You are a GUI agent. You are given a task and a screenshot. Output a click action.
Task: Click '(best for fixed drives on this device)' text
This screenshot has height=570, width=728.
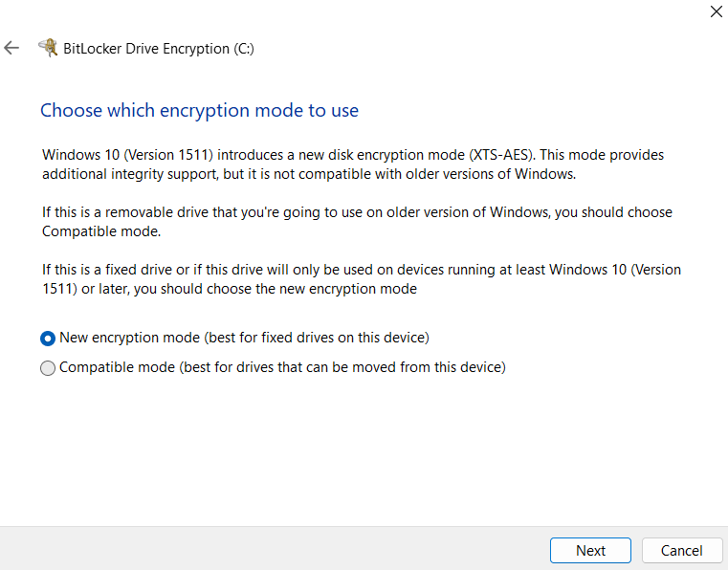pyautogui.click(x=317, y=338)
